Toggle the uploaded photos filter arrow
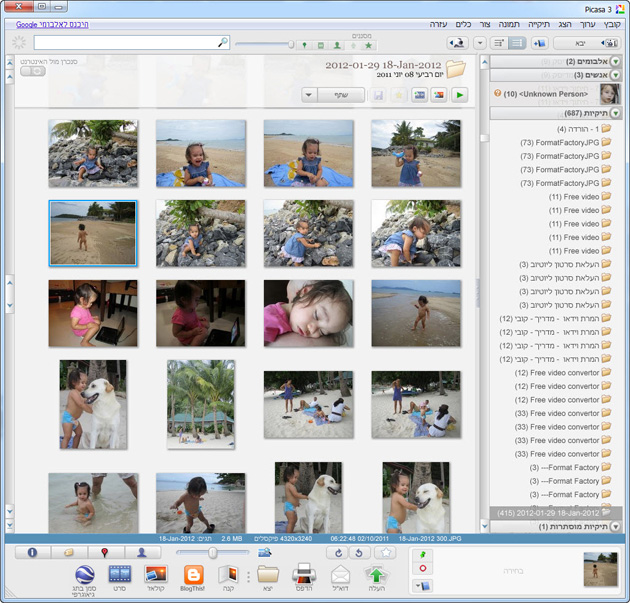This screenshot has width=630, height=603. pos(353,45)
